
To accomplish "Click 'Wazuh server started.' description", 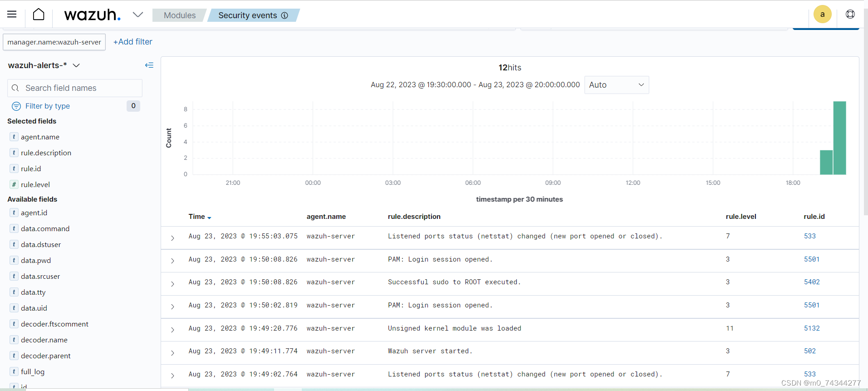I will tap(430, 351).
